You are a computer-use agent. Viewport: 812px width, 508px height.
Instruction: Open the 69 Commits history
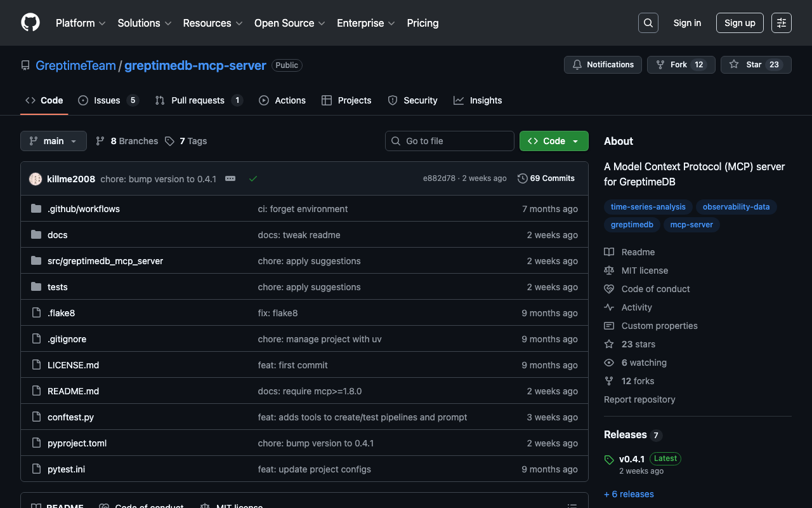546,178
